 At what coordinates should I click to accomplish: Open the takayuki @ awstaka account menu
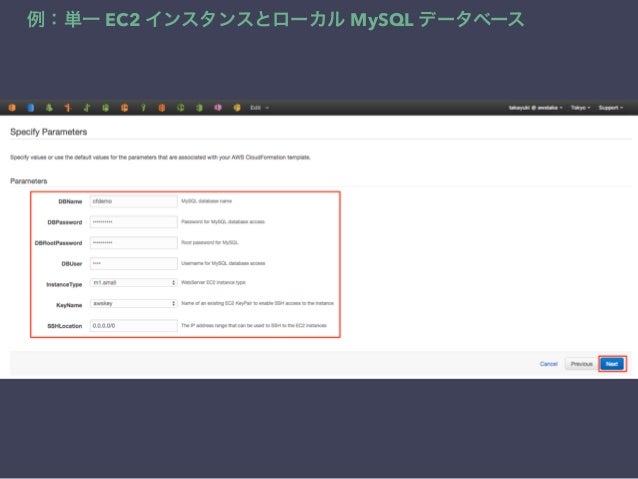[x=535, y=108]
